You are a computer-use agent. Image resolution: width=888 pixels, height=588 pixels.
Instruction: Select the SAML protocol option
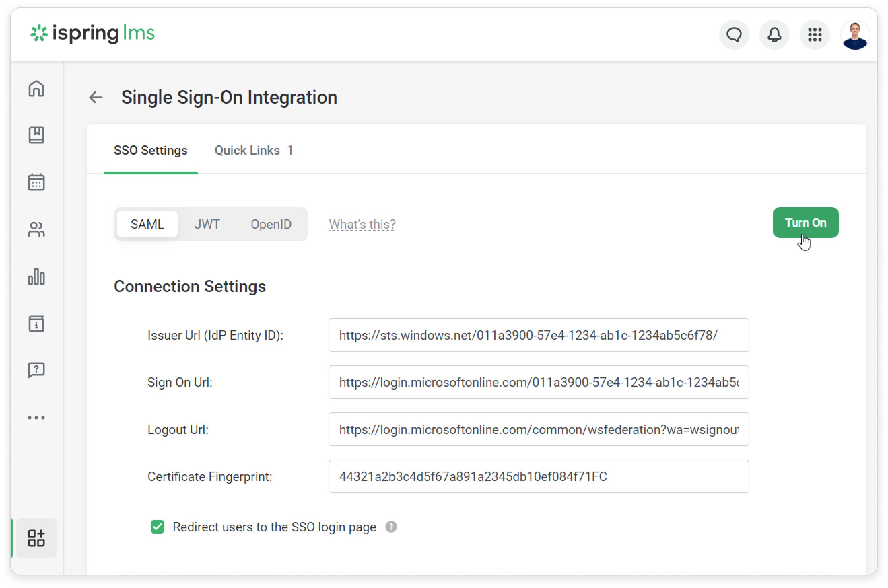click(x=147, y=224)
